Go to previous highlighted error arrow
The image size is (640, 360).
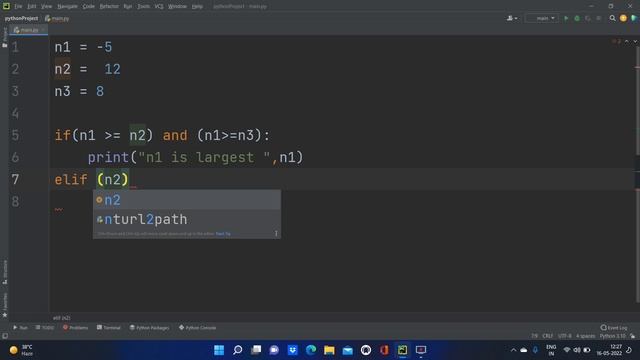[x=627, y=42]
